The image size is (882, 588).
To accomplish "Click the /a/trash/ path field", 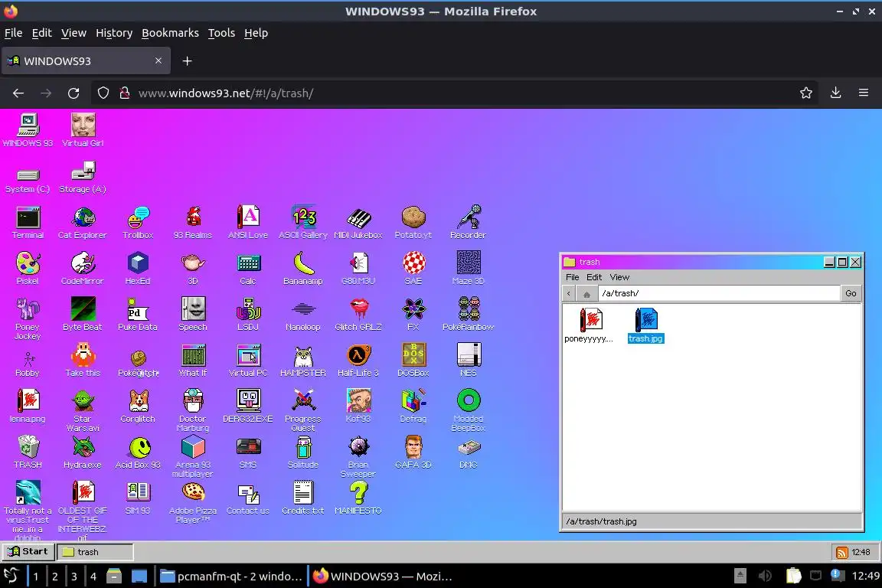I will [x=719, y=294].
